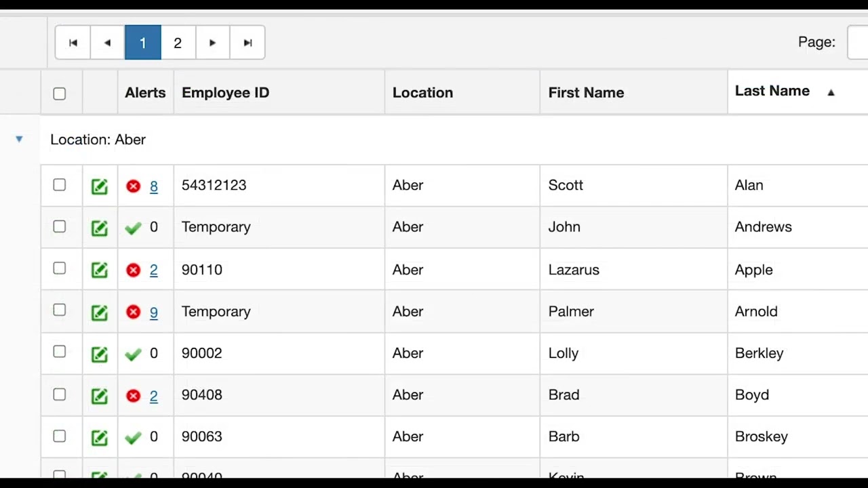
Task: Toggle the Last Name sort arrow
Action: point(831,92)
